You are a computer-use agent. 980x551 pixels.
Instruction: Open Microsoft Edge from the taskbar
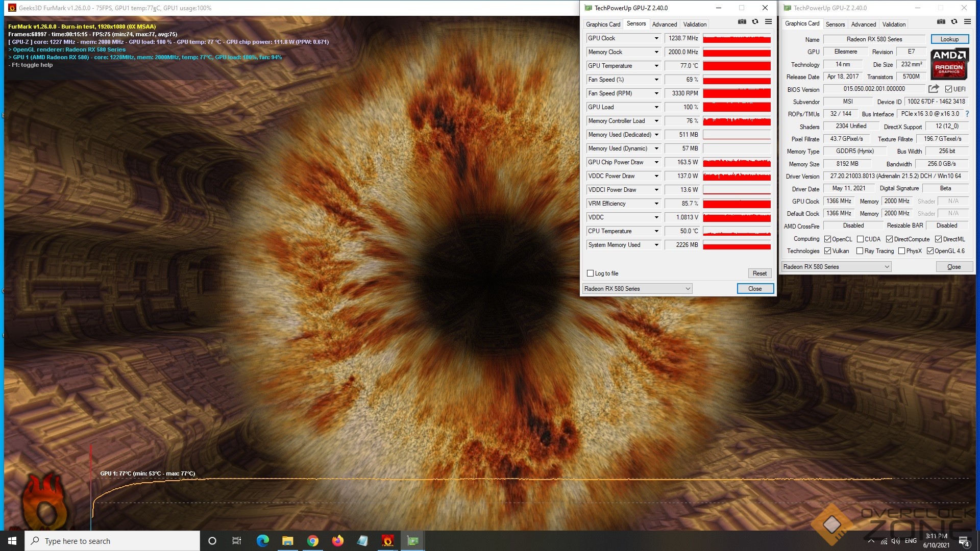(262, 541)
